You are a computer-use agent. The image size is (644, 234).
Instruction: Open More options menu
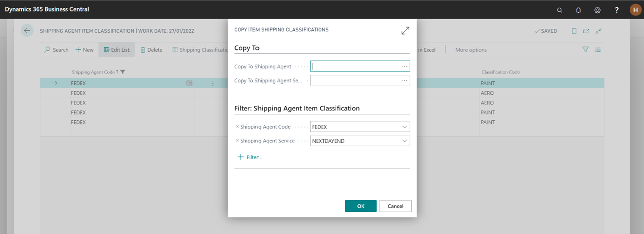(471, 50)
